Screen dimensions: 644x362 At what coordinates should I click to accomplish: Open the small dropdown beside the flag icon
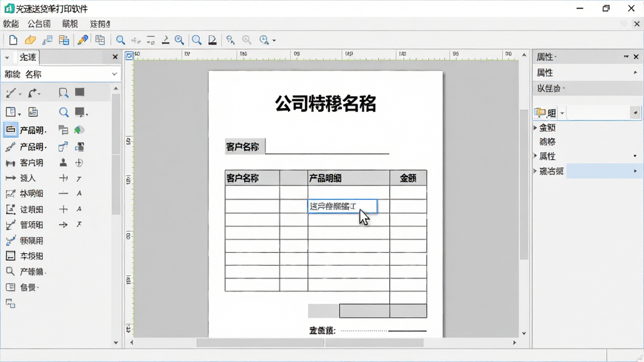click(562, 113)
